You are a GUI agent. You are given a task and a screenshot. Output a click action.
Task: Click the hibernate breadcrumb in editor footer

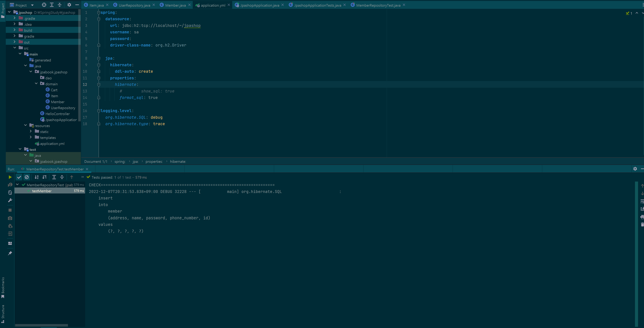[x=178, y=162]
